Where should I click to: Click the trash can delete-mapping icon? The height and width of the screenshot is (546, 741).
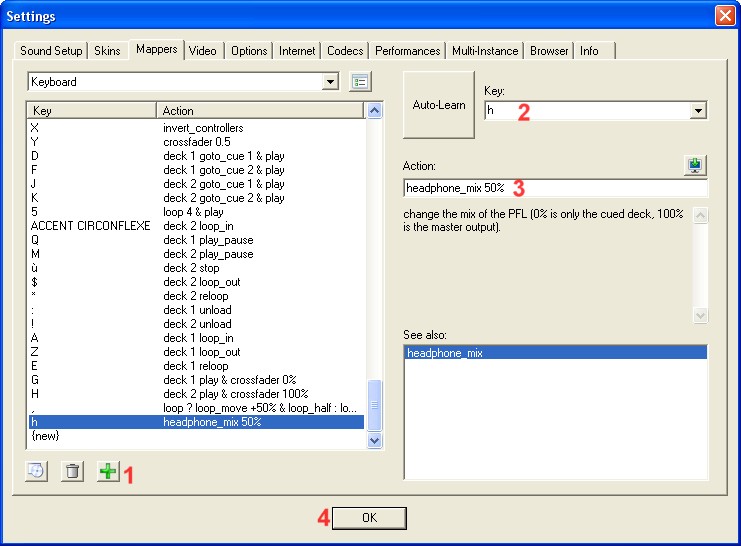pos(72,472)
